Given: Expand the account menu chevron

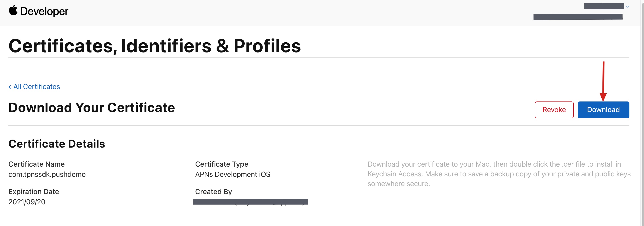Looking at the screenshot, I should (x=627, y=7).
